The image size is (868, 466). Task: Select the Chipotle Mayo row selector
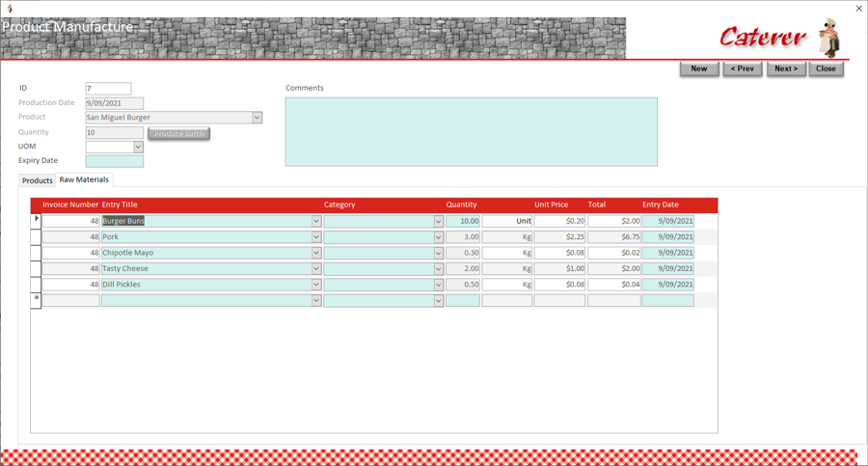click(36, 253)
